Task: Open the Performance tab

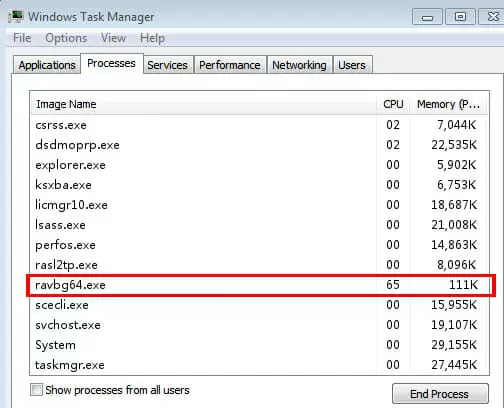Action: pyautogui.click(x=230, y=65)
